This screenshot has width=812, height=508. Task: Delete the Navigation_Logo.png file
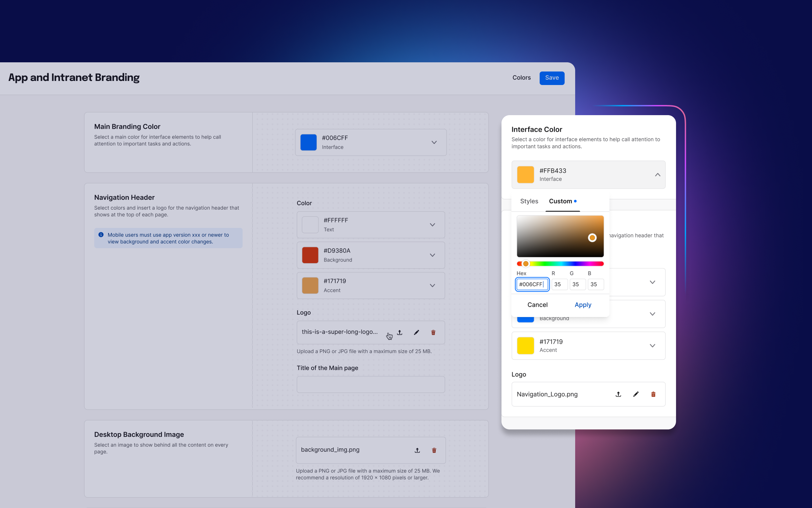tap(653, 394)
